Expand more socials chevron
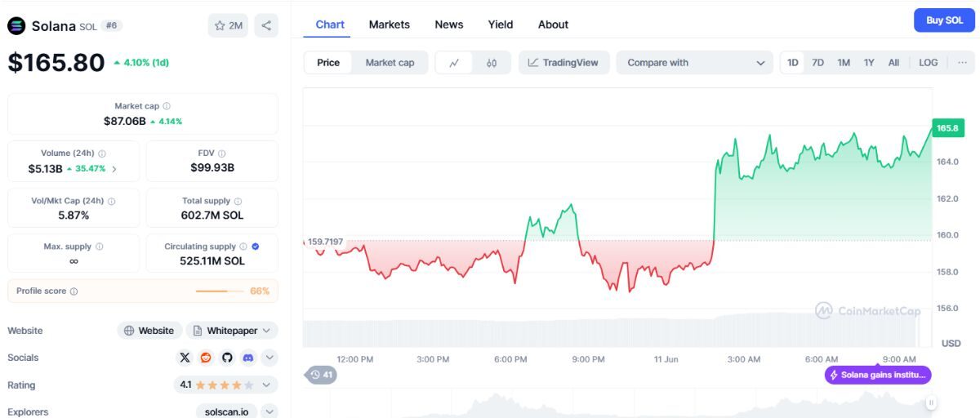 pyautogui.click(x=269, y=358)
